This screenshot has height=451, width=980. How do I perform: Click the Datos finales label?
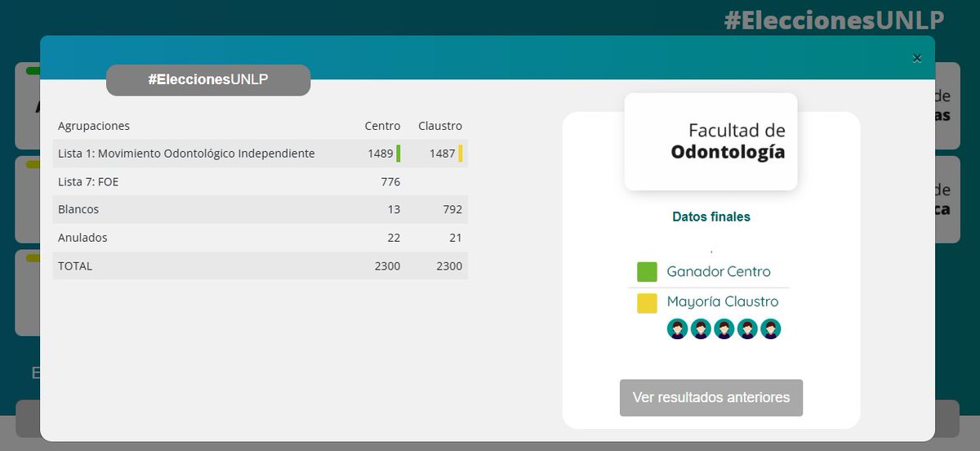tap(711, 217)
